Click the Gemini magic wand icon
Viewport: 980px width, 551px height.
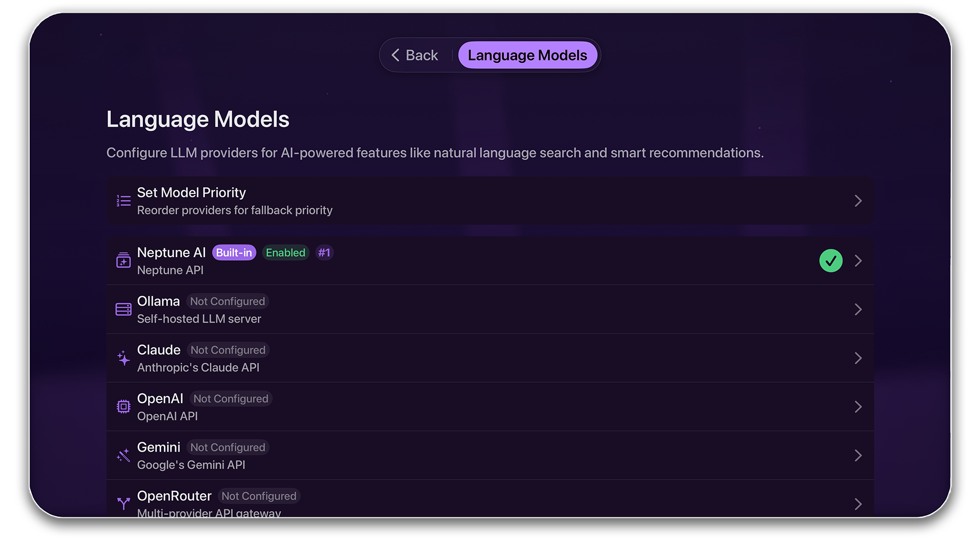[x=124, y=455]
